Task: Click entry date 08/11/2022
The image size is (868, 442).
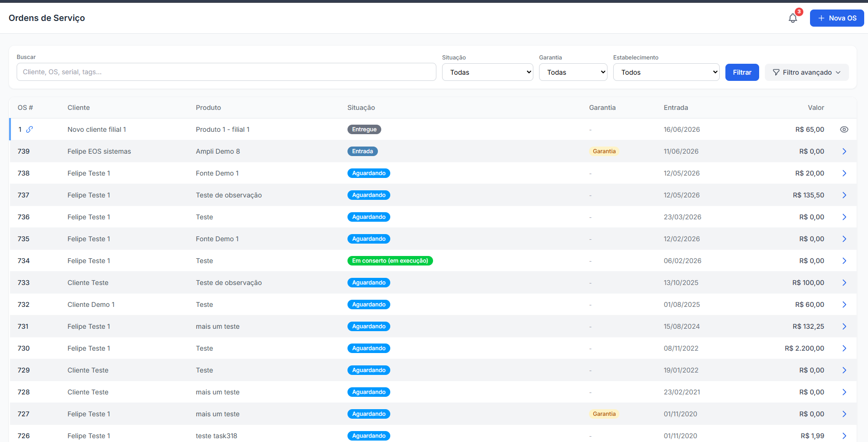Action: (x=681, y=348)
